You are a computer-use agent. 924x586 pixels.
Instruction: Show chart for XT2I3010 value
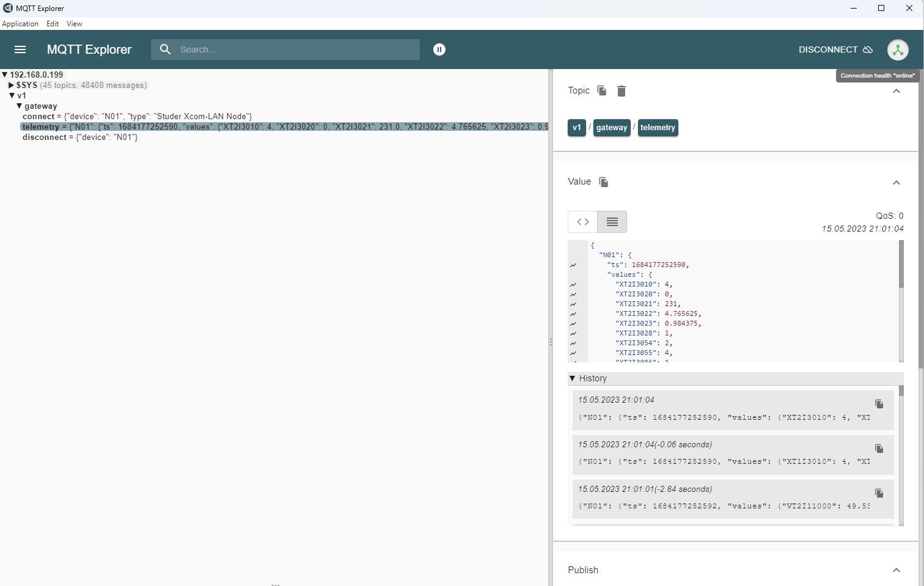[573, 285]
